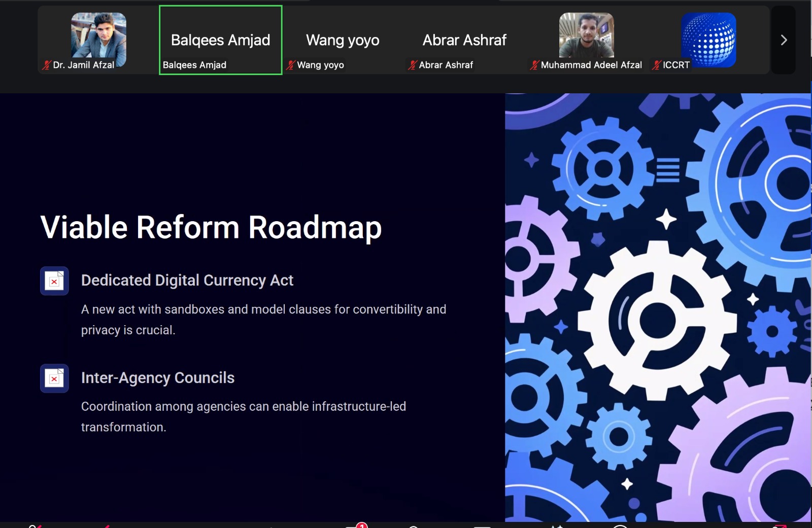Click the Viable Reform Roadmap slide title
Image resolution: width=812 pixels, height=528 pixels.
click(x=211, y=227)
